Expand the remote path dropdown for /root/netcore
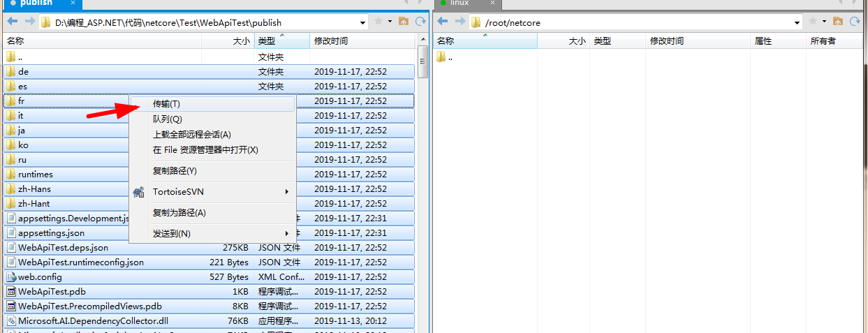Viewport: 868px width, 333px height. coord(797,22)
